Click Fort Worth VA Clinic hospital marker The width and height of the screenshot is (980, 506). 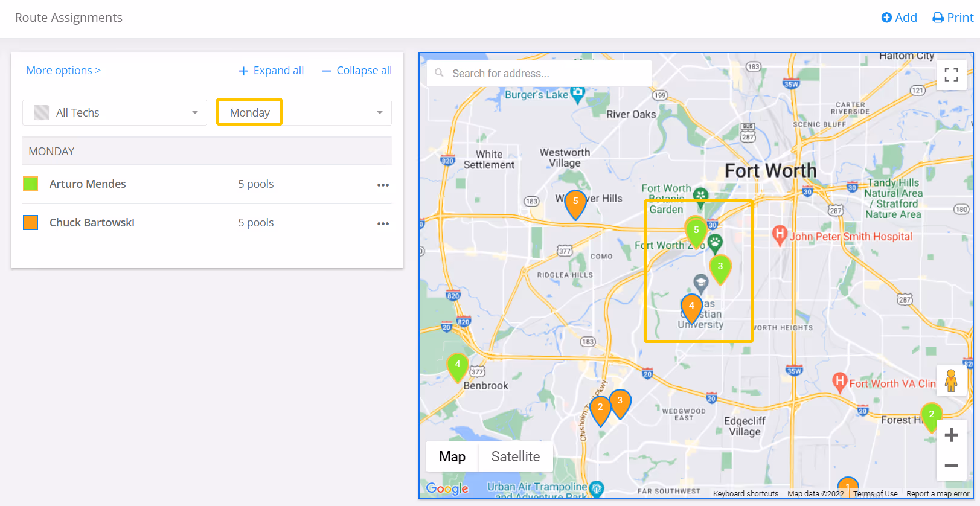click(x=839, y=382)
